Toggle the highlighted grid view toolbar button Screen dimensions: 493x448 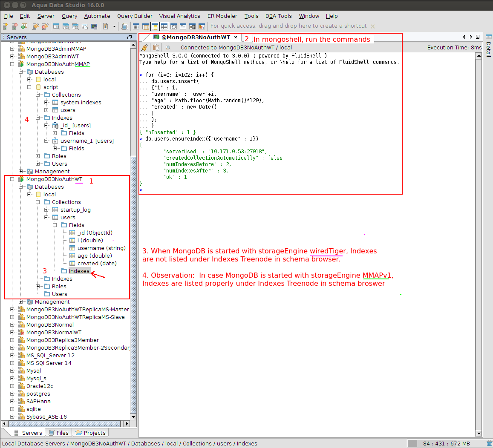click(164, 26)
